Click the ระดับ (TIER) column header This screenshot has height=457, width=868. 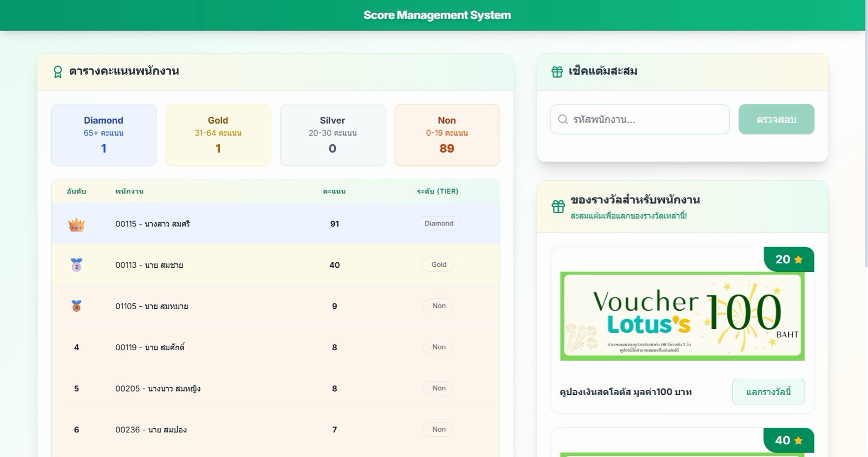[x=438, y=192]
